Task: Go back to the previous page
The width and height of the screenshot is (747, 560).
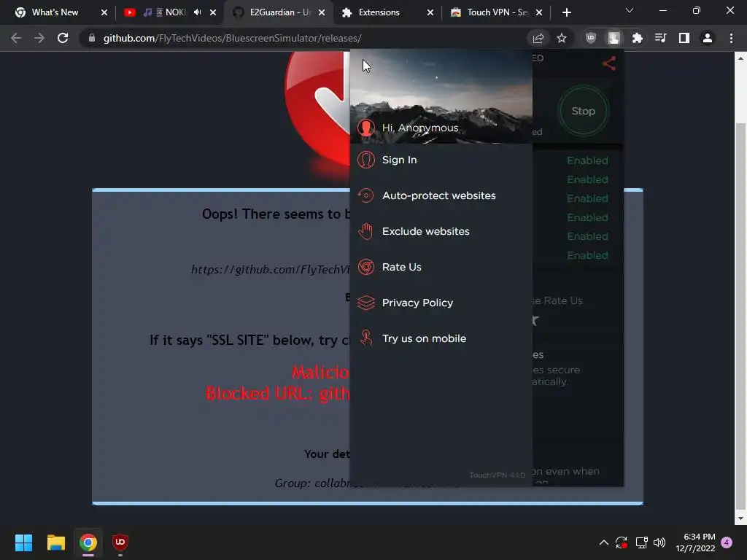Action: [16, 38]
